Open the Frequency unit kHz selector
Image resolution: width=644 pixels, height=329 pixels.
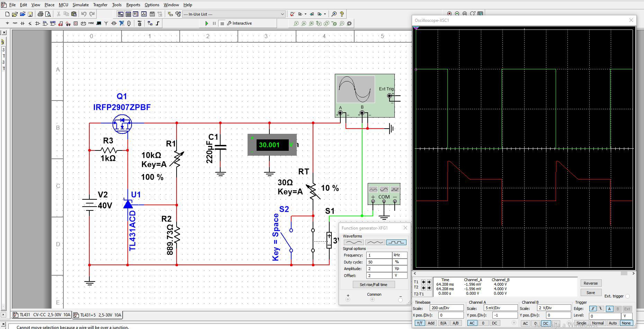point(399,255)
